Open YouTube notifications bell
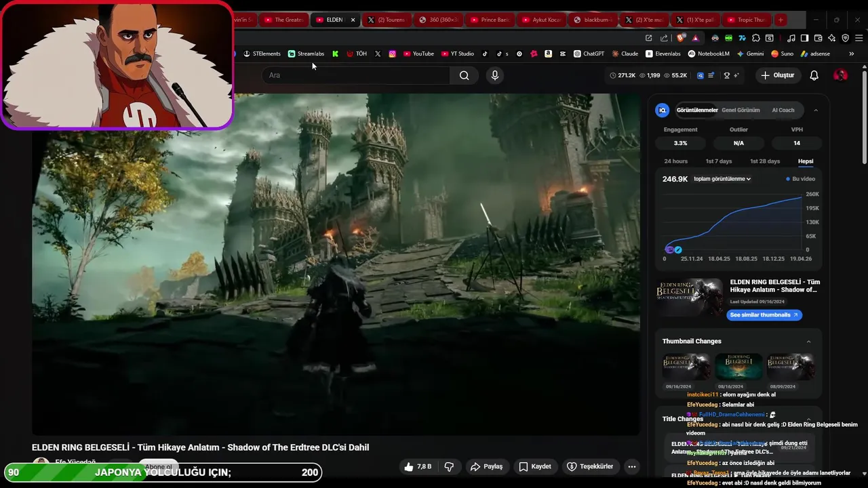The height and width of the screenshot is (488, 868). [x=814, y=75]
